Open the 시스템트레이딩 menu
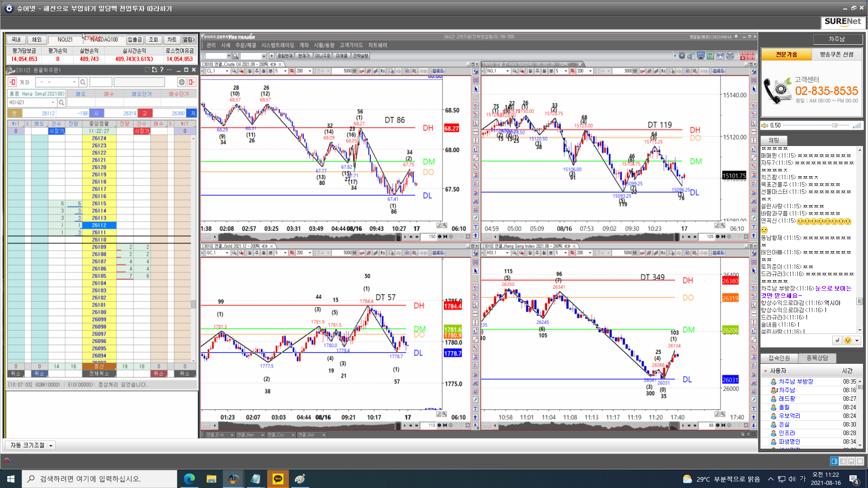868x488 pixels. pyautogui.click(x=277, y=45)
